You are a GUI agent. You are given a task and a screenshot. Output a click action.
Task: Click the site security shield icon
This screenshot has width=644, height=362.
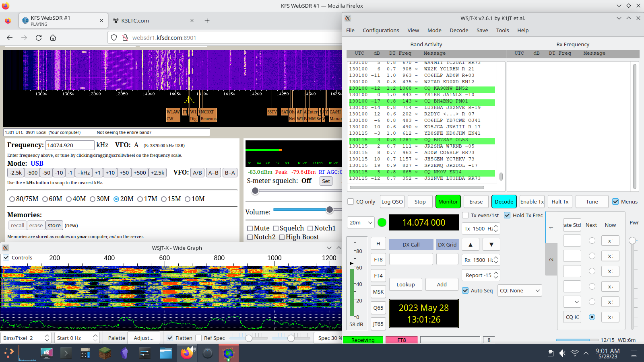[114, 37]
